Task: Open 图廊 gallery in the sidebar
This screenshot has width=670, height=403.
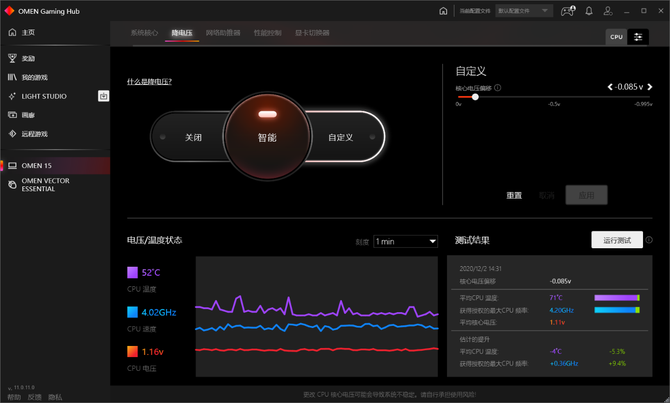Action: (x=28, y=115)
